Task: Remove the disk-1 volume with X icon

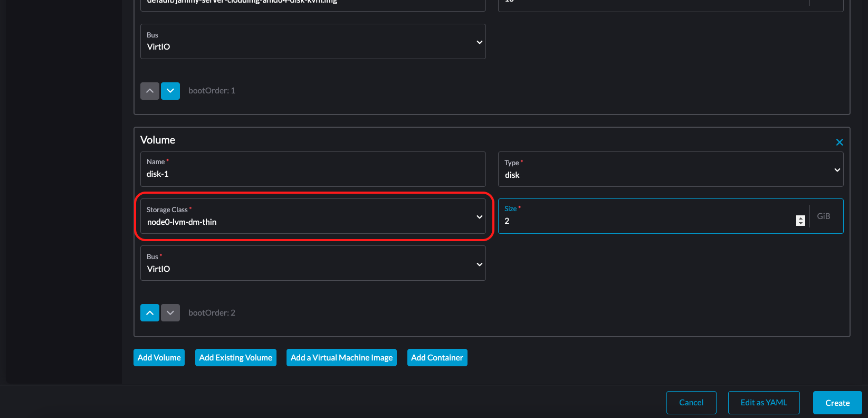Action: click(839, 142)
